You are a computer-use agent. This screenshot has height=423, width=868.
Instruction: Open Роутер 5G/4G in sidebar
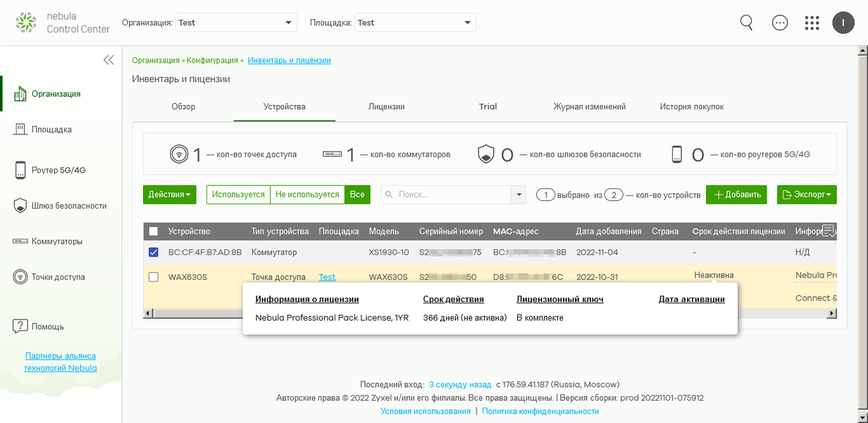tap(58, 170)
